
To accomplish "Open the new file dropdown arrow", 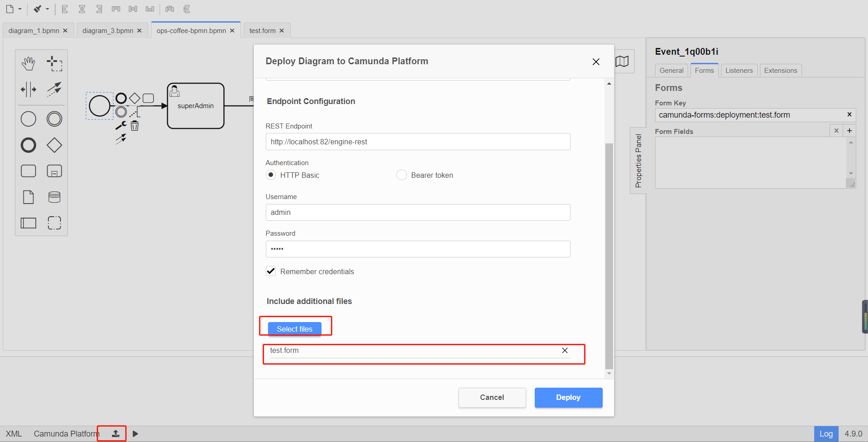I will point(20,9).
